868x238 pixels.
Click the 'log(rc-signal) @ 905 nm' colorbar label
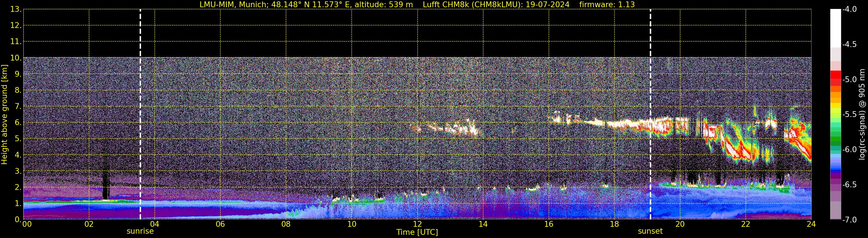pyautogui.click(x=862, y=114)
